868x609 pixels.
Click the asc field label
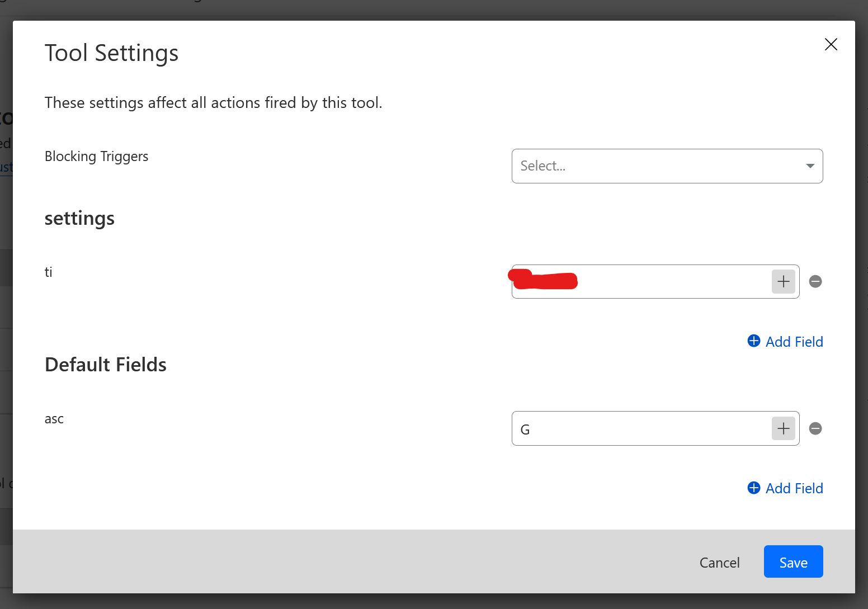pos(54,419)
